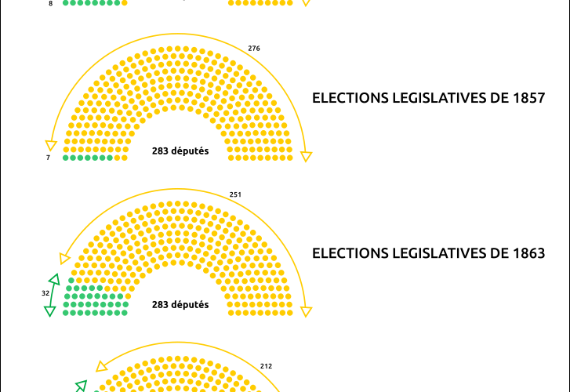
Task: Click the green downward arrowhead below number 32
Action: pyautogui.click(x=50, y=311)
